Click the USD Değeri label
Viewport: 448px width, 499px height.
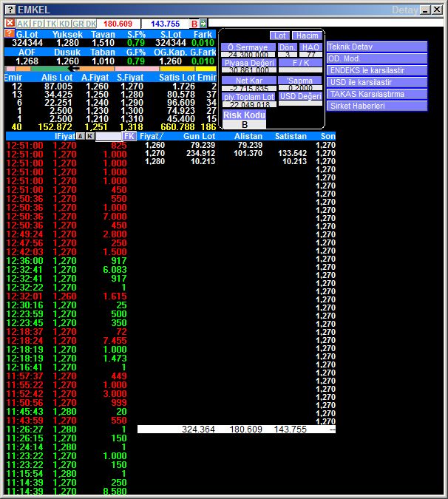coord(301,96)
